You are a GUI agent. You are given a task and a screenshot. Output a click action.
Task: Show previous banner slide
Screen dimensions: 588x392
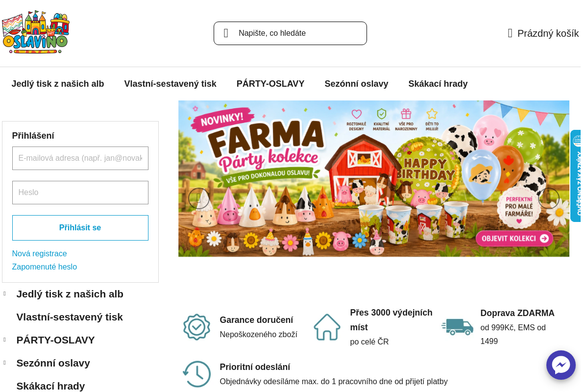pos(198,198)
